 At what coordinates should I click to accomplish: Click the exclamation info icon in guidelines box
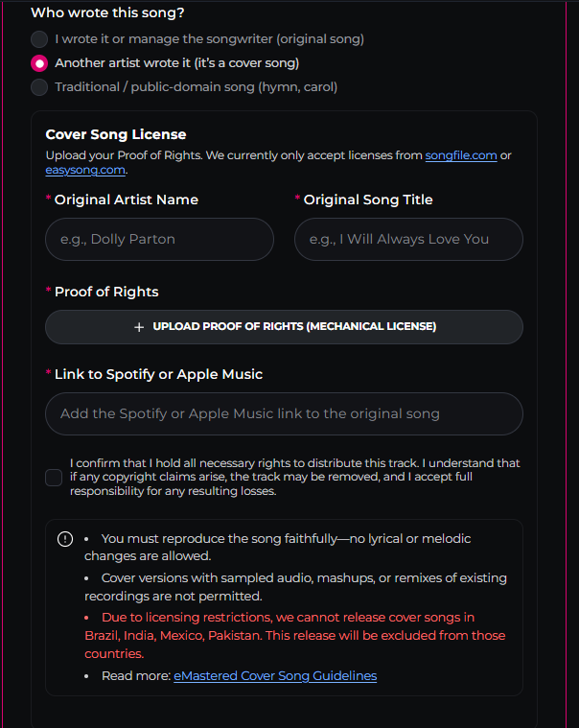[x=65, y=539]
